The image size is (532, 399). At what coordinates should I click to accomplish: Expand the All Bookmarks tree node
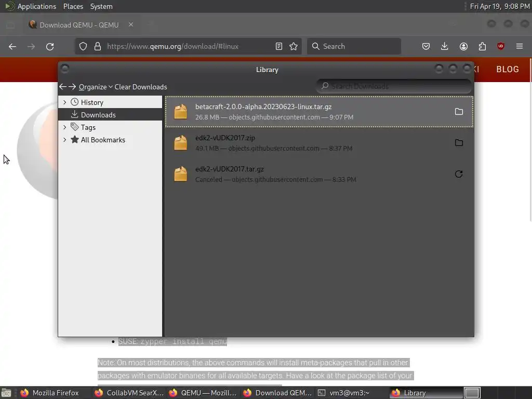point(64,140)
